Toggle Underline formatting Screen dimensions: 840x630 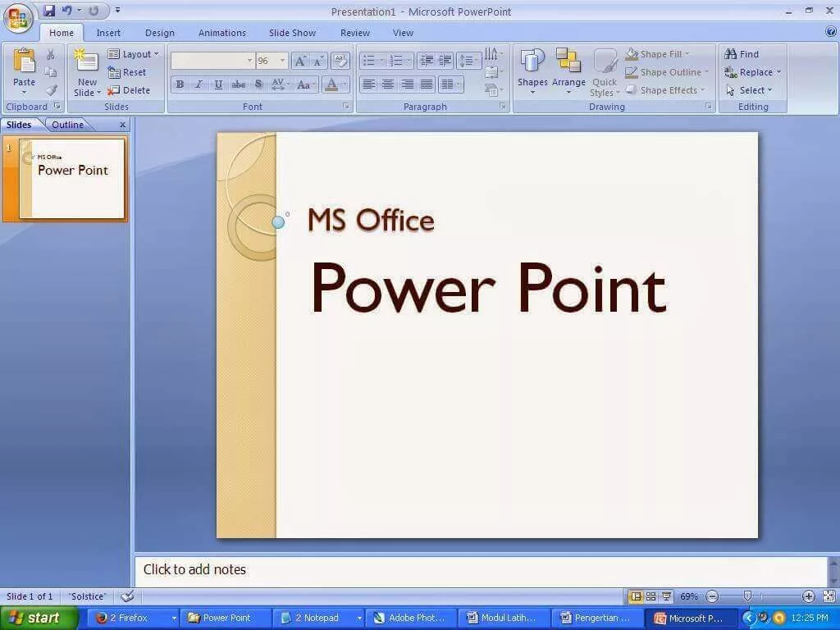point(218,84)
